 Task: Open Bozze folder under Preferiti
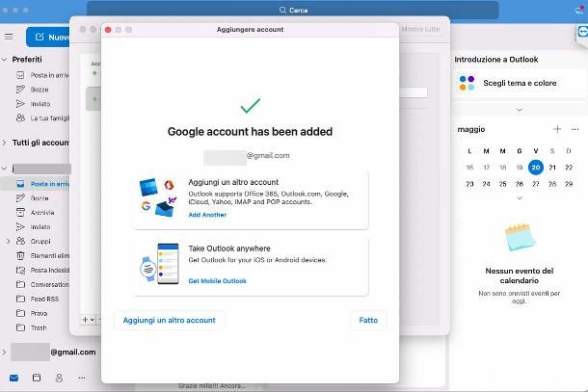point(33,90)
